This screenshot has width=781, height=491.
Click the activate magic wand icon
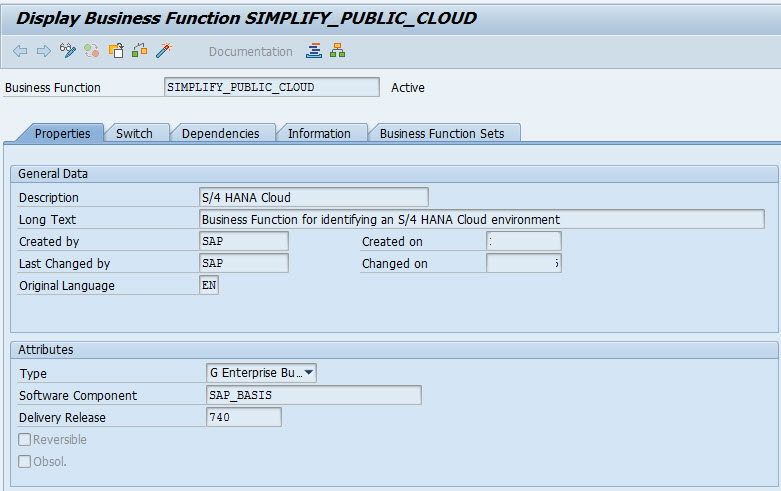tap(163, 50)
